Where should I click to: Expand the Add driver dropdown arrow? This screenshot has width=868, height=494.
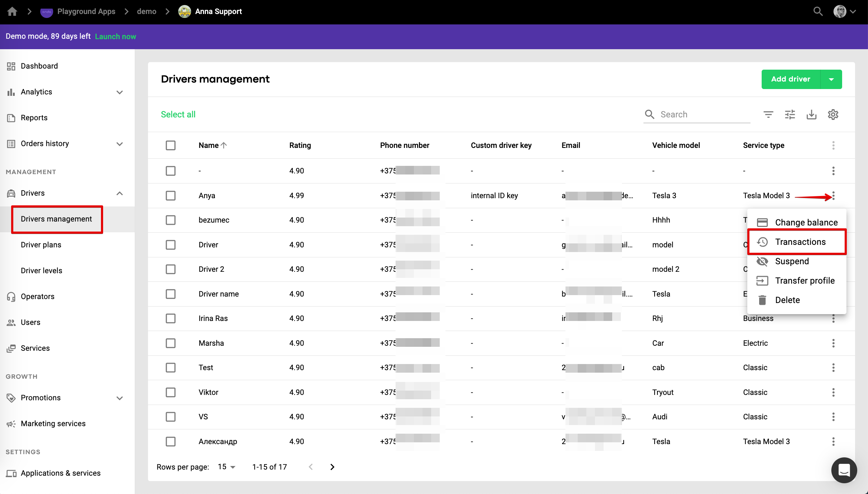(831, 79)
